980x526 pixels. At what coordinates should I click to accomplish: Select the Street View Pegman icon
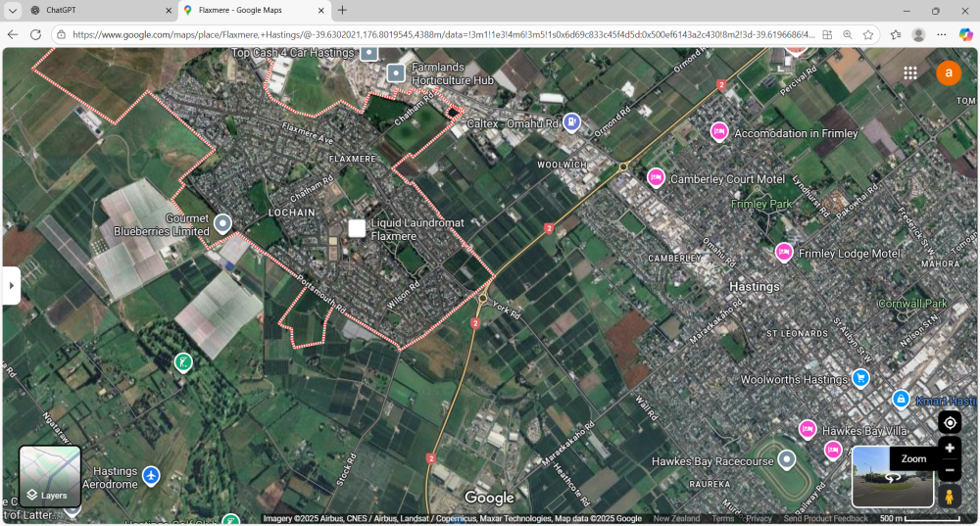pos(950,497)
